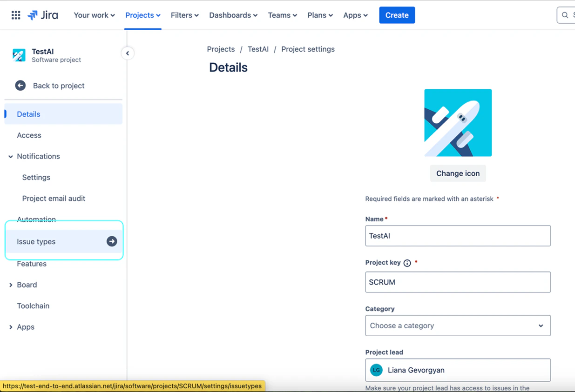
Task: Click the Name input field
Action: coord(458,236)
